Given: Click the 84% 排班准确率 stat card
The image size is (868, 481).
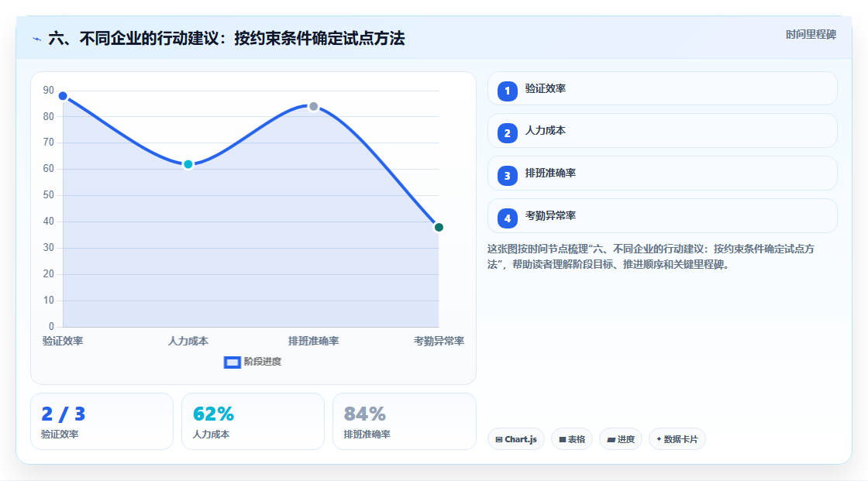Looking at the screenshot, I should [x=404, y=421].
